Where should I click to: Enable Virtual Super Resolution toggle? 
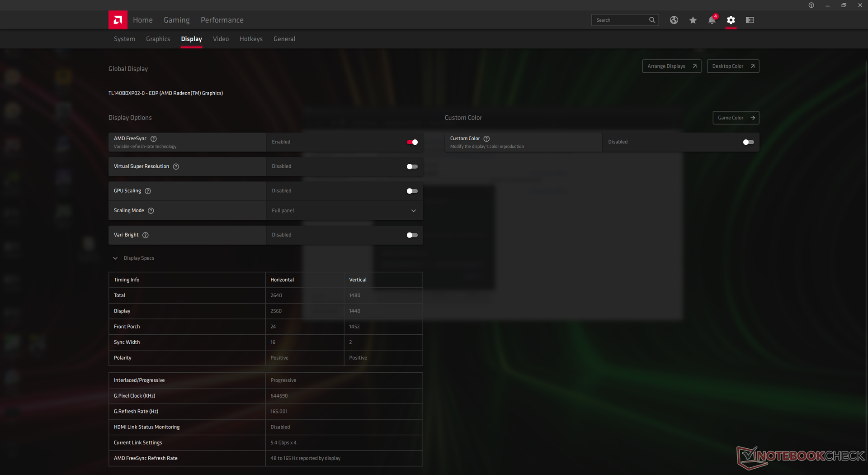tap(412, 166)
